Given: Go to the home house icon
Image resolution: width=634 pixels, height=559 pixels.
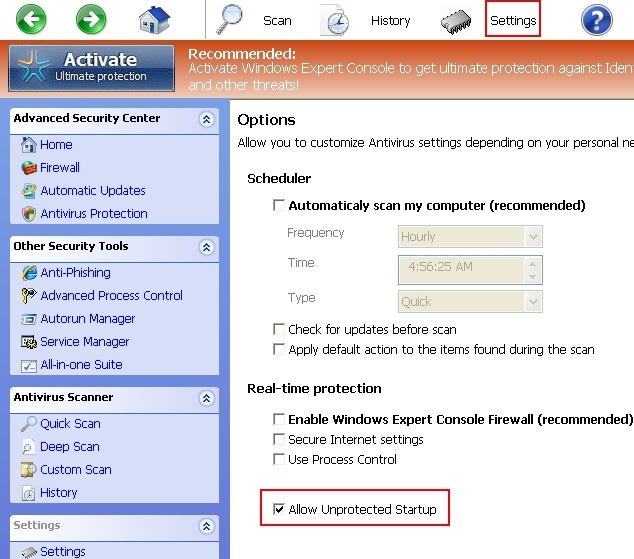Looking at the screenshot, I should click(x=154, y=20).
